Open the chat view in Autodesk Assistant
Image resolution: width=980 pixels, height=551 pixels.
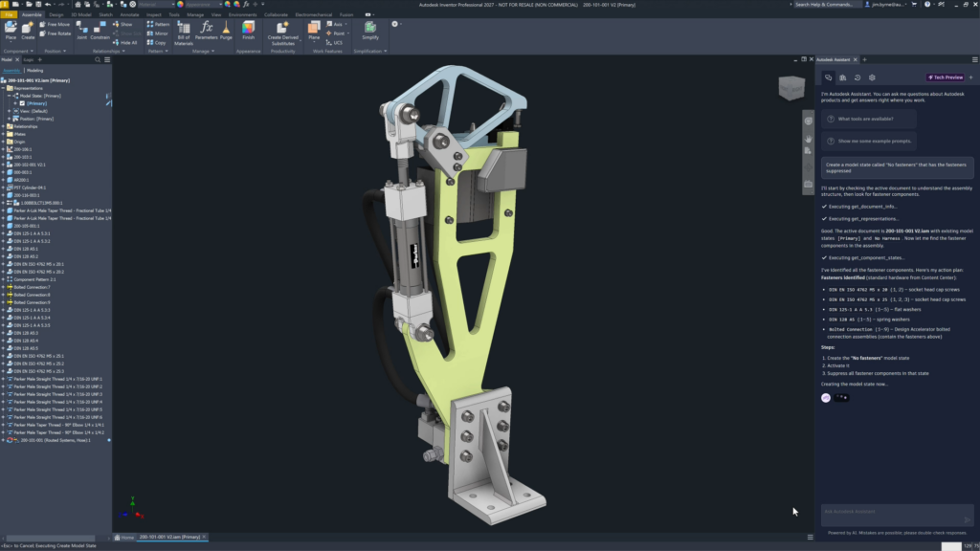coord(828,77)
